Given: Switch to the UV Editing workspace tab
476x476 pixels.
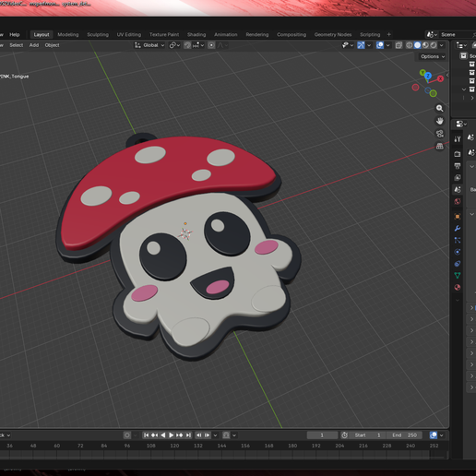Looking at the screenshot, I should 129,34.
